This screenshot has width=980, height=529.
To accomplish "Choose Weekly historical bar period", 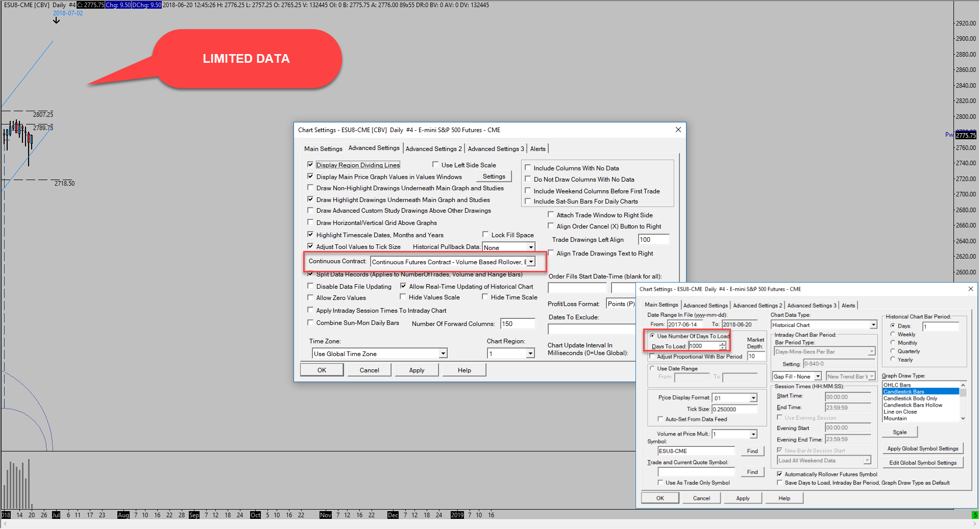I will tap(893, 334).
